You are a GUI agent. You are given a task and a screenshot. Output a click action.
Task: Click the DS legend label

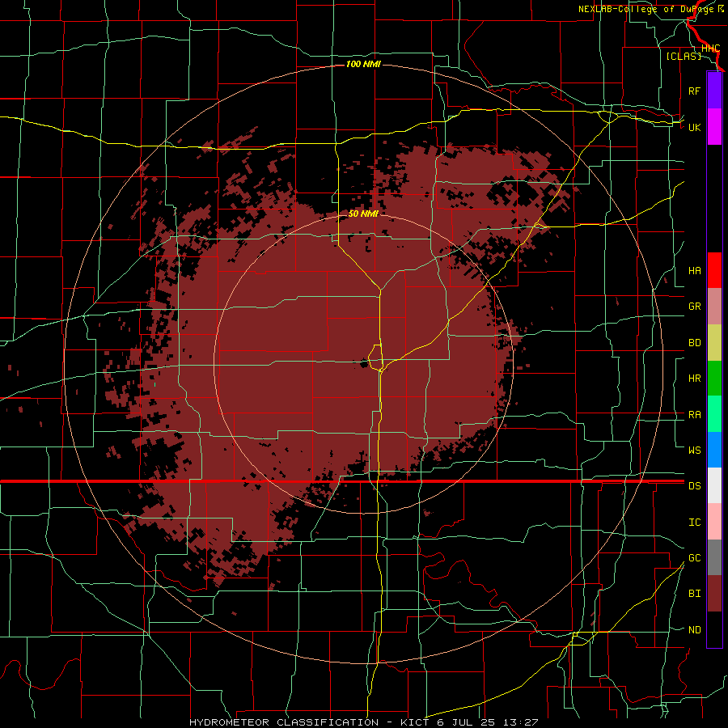pos(694,486)
